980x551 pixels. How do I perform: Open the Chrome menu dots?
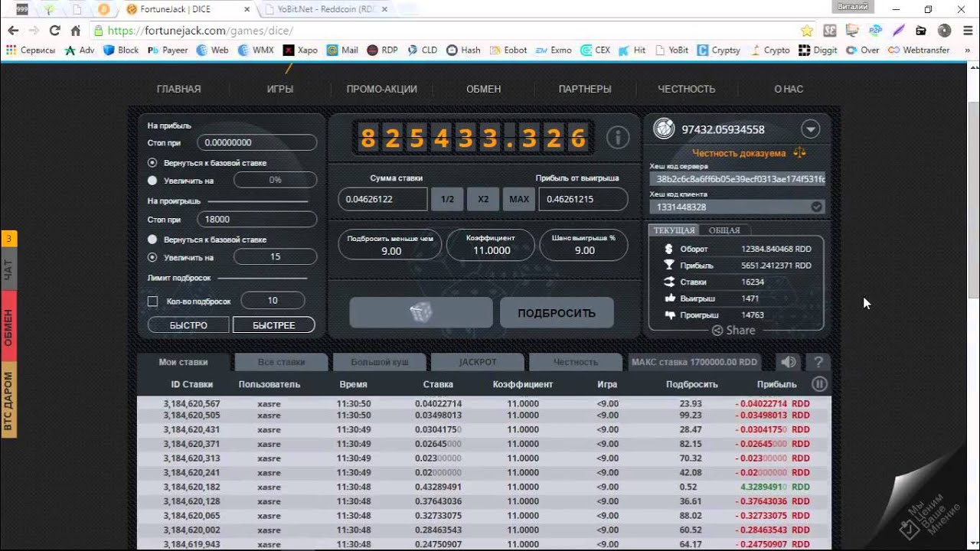click(968, 31)
